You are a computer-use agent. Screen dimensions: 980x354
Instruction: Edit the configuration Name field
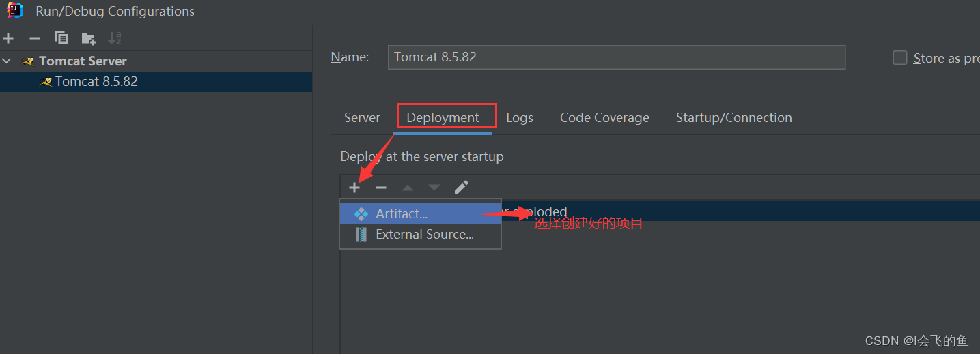click(x=617, y=57)
